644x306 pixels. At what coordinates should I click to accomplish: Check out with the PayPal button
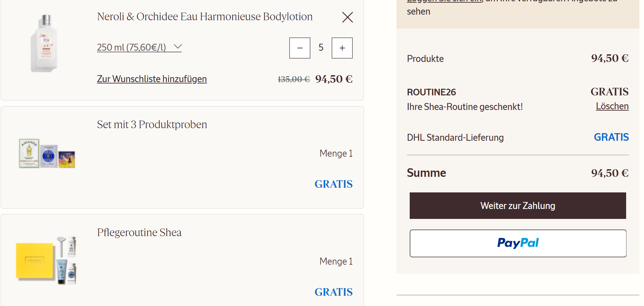click(x=518, y=243)
